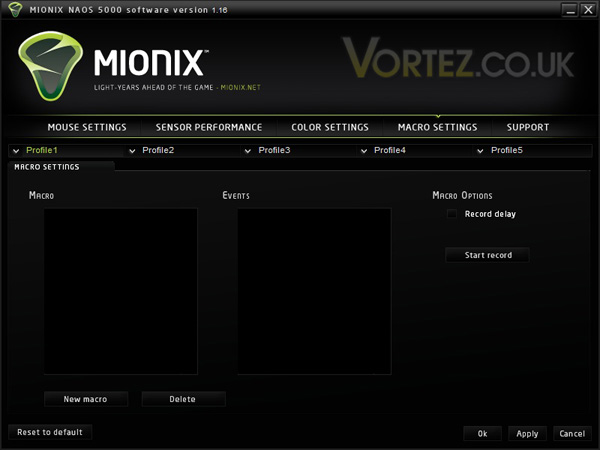
Task: Click the Mionix logo icon in title bar
Action: (x=15, y=9)
